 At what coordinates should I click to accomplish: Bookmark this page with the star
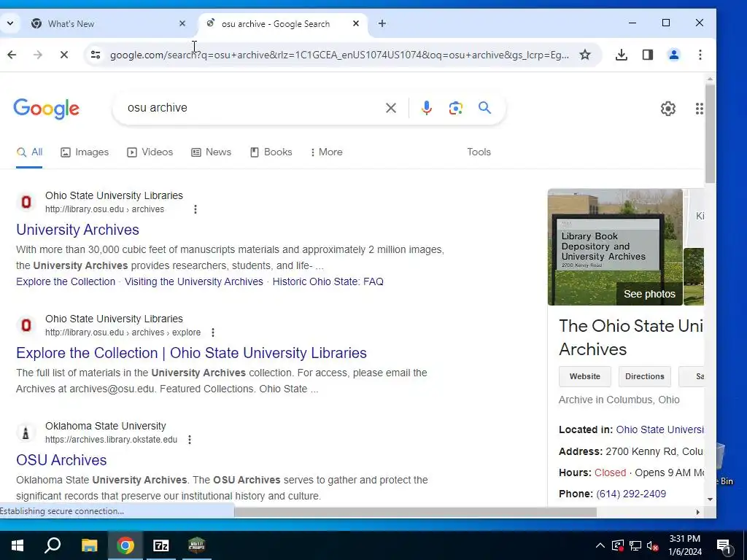[584, 55]
